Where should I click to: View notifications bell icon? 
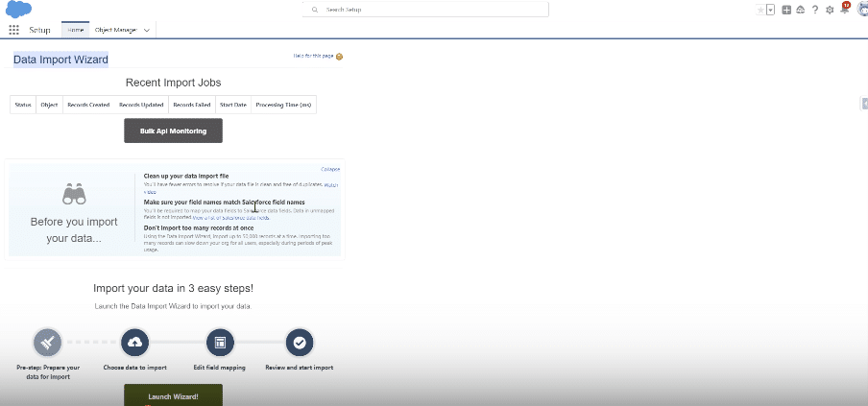pos(844,9)
